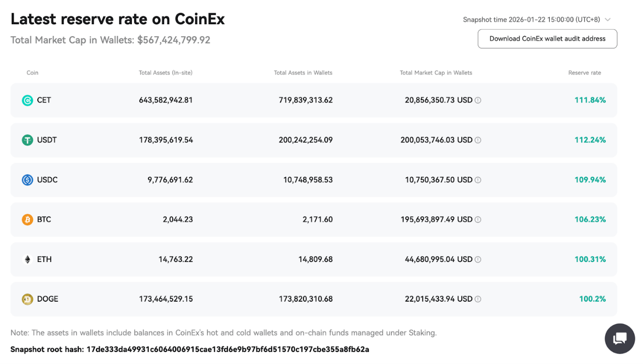
Task: Click the DOGE coin icon
Action: click(27, 299)
